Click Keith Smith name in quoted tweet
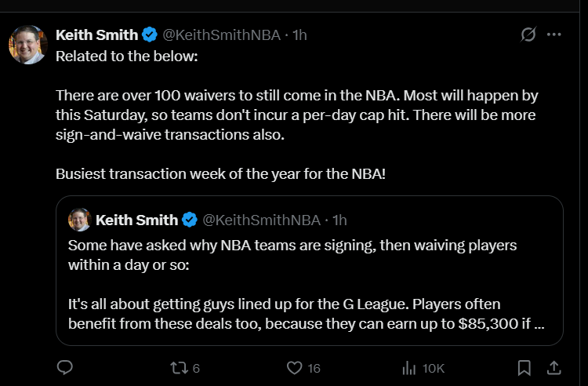The width and height of the screenshot is (588, 386). pos(136,220)
